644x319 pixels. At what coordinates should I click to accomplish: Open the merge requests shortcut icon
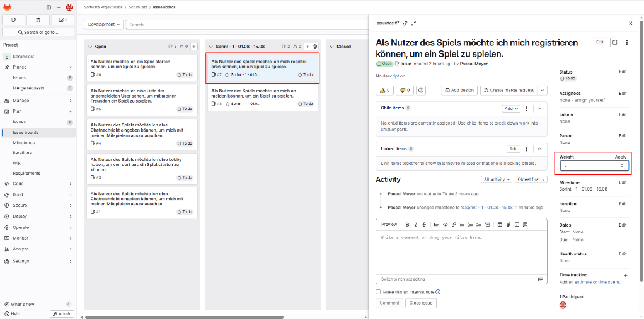point(38,20)
